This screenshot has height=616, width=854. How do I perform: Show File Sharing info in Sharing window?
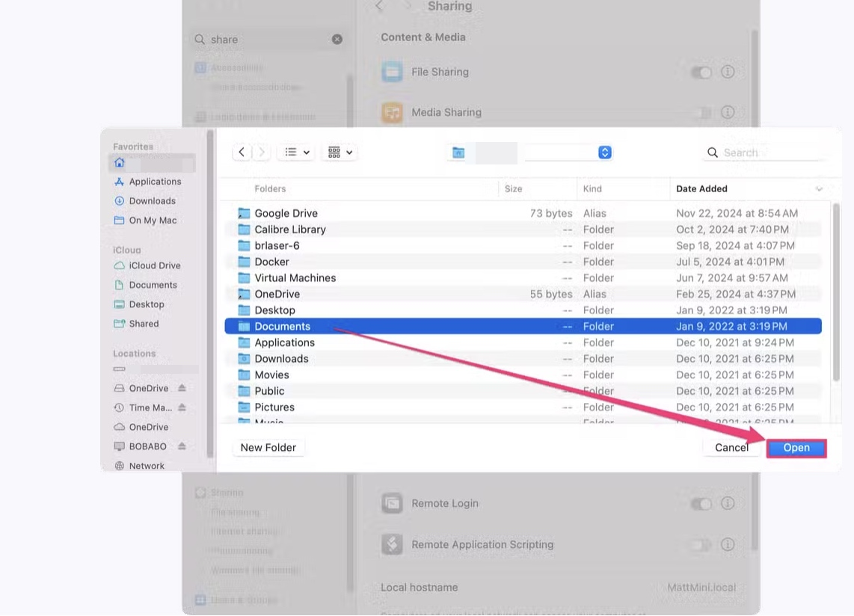[x=728, y=72]
